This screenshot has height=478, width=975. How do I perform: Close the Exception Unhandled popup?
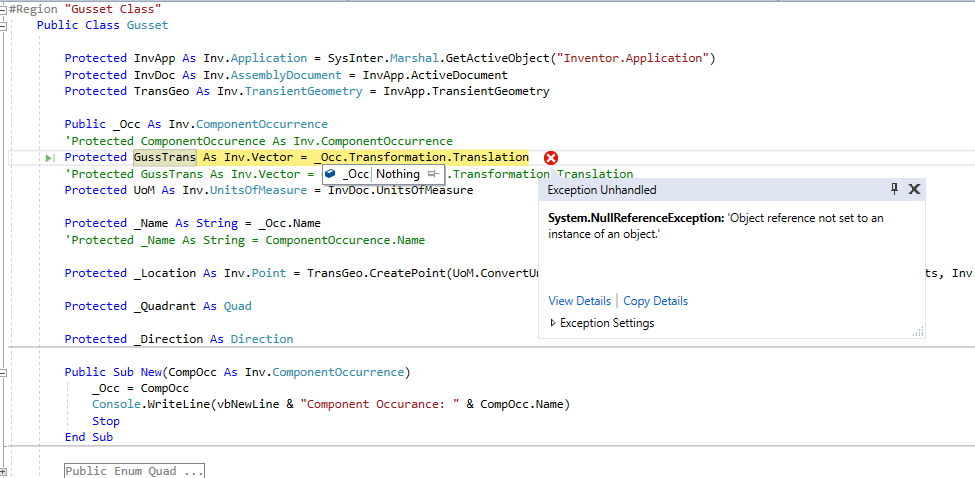(914, 190)
